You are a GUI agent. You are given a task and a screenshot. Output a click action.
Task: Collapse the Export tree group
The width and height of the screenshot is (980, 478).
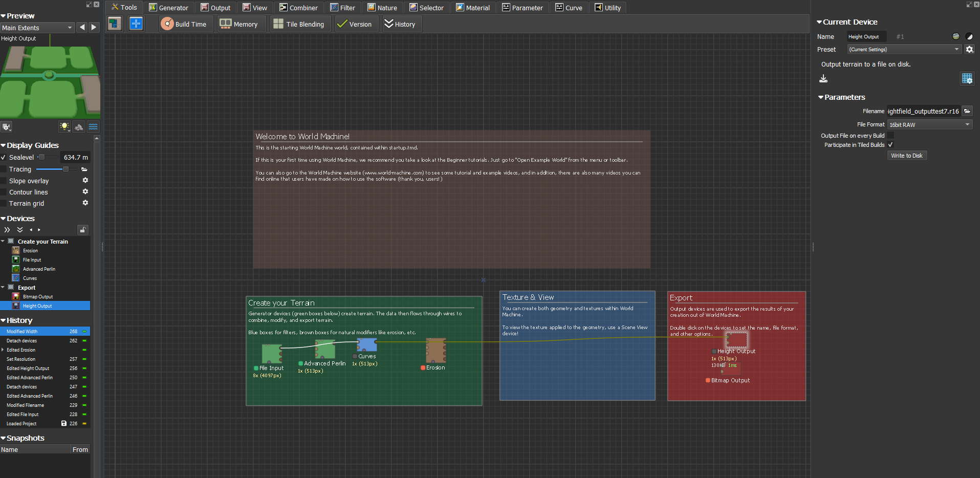[3, 287]
